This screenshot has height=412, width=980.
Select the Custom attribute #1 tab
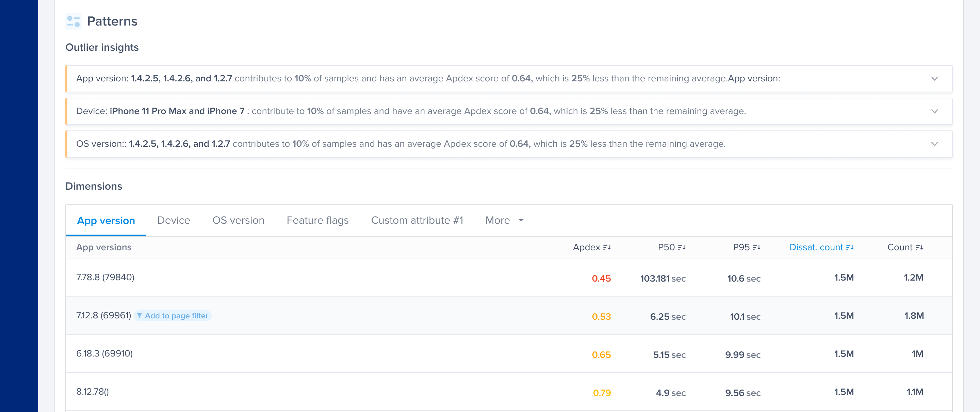pos(417,220)
